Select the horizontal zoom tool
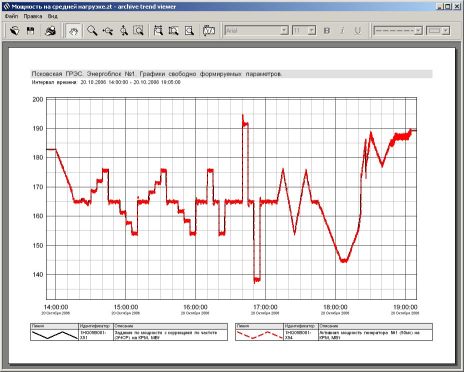464x372 pixels. [108, 31]
